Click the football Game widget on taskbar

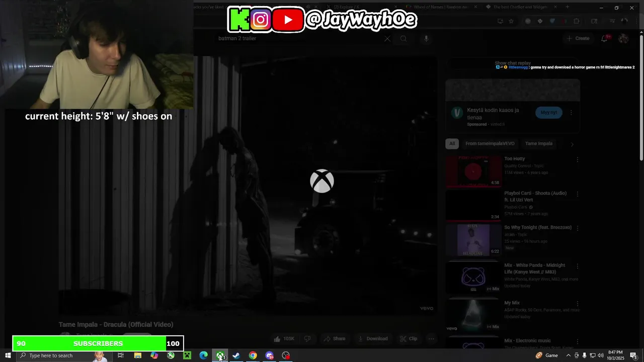click(547, 355)
